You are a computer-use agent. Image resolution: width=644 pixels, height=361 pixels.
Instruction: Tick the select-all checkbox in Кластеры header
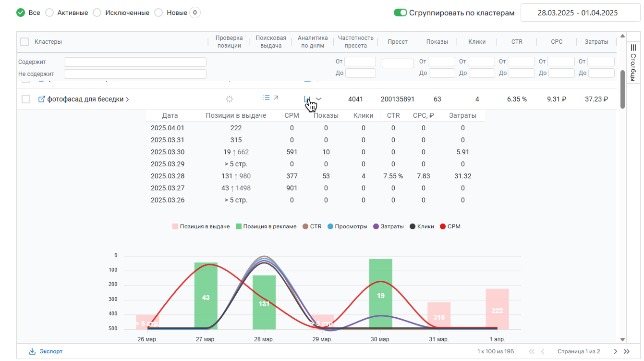24,42
